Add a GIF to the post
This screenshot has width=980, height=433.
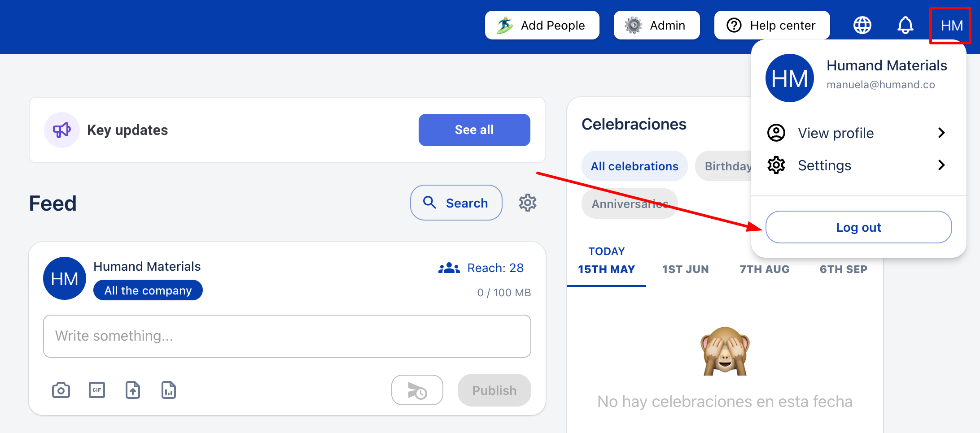(97, 390)
